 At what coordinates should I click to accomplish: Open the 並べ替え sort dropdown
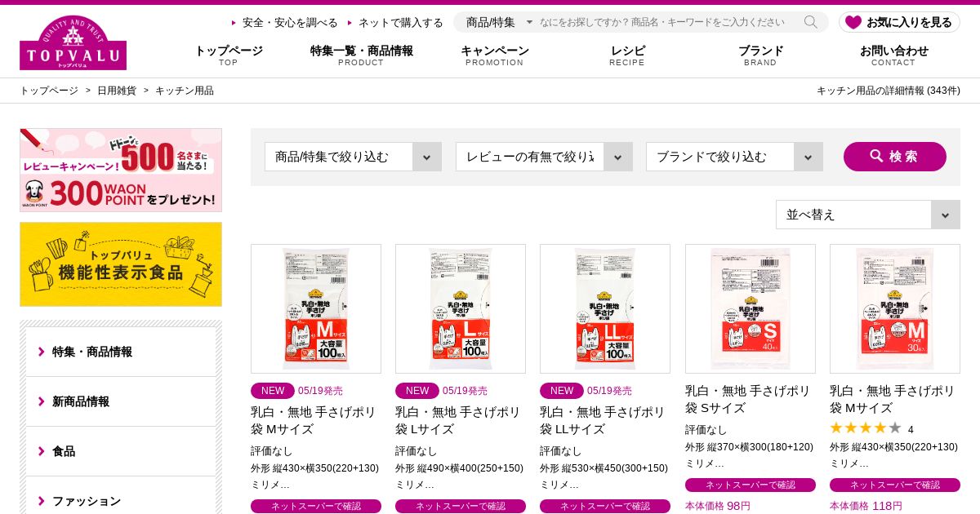tap(868, 215)
